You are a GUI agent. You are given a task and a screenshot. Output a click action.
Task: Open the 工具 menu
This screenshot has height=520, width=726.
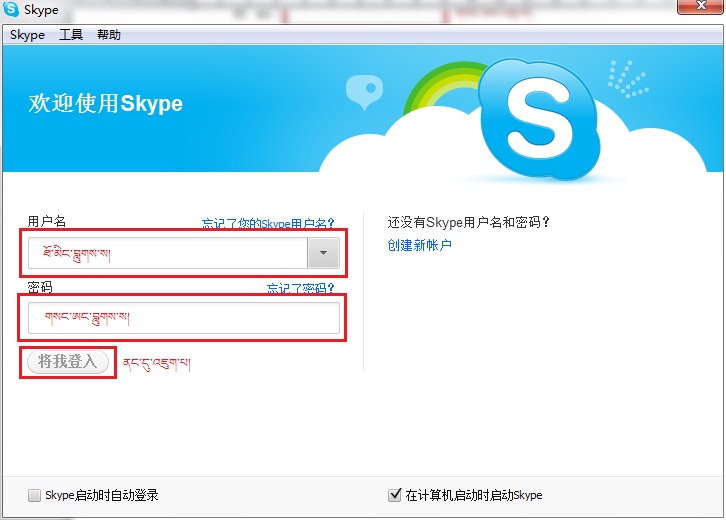[71, 35]
